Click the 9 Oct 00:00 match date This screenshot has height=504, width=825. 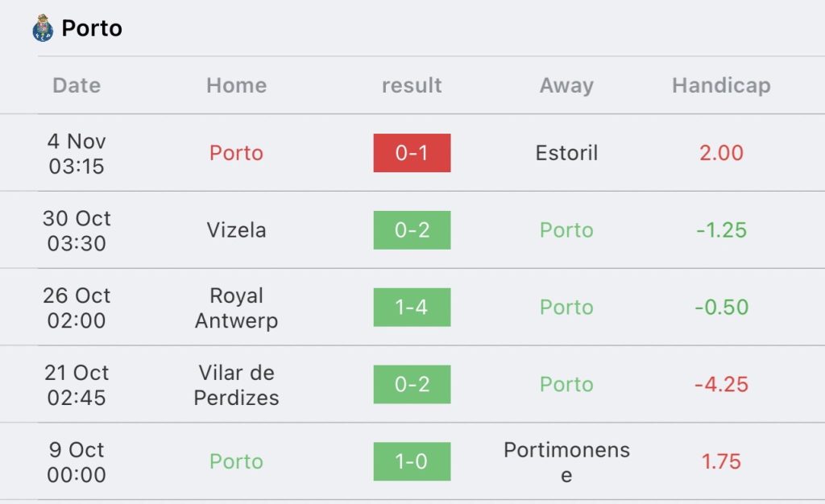pos(77,462)
